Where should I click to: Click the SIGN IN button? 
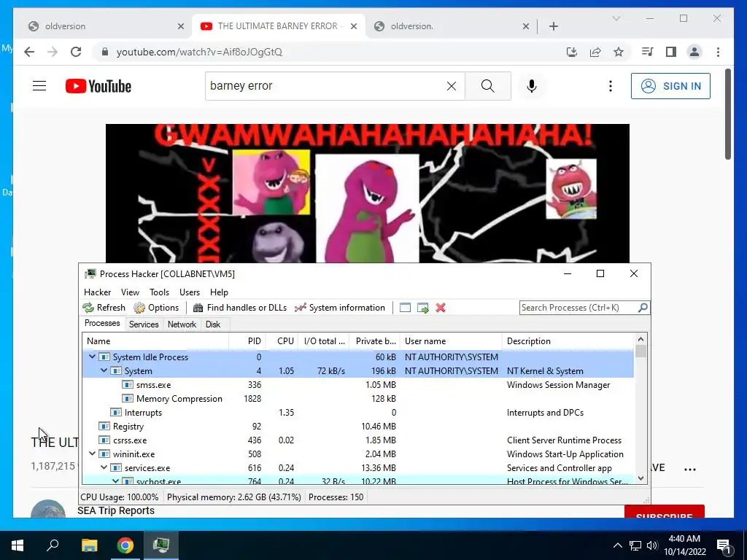(x=671, y=86)
